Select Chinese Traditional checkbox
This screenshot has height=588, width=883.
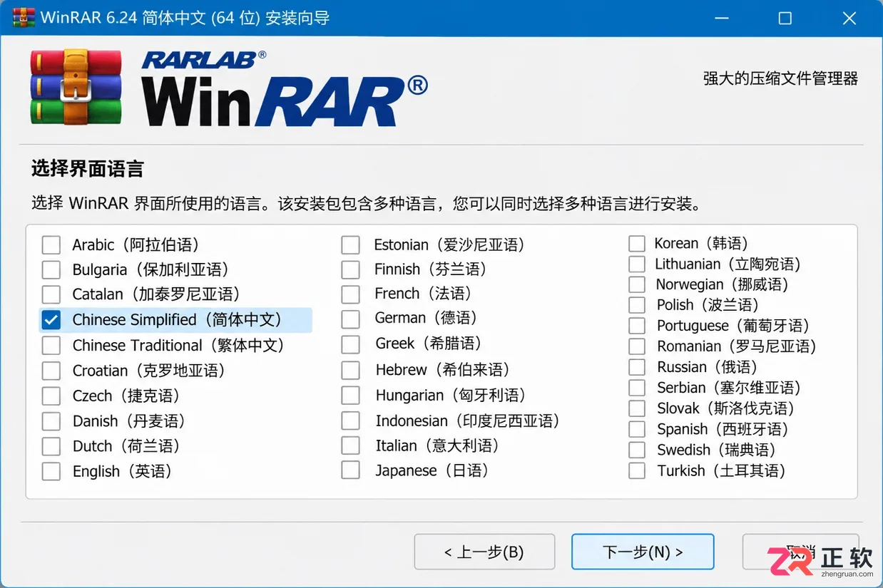(51, 346)
